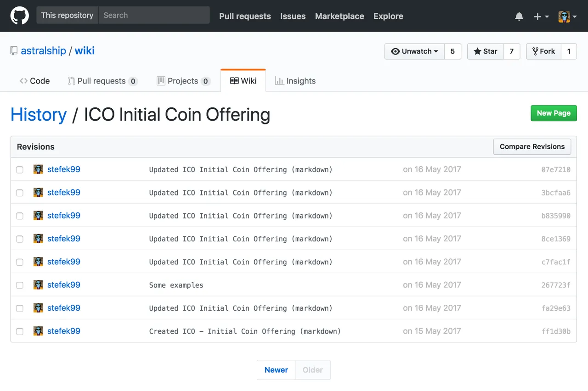This screenshot has height=391, width=588.
Task: Open Explore in top navigation
Action: 388,16
